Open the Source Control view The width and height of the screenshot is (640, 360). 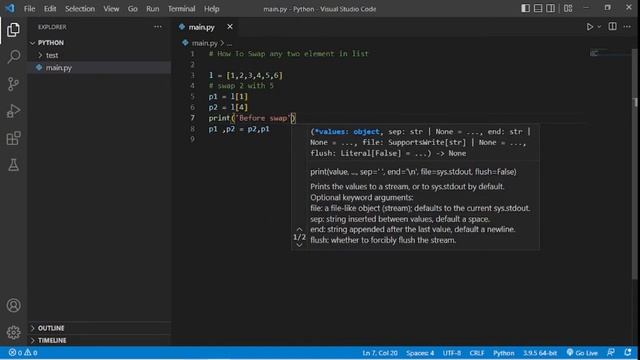click(x=13, y=84)
